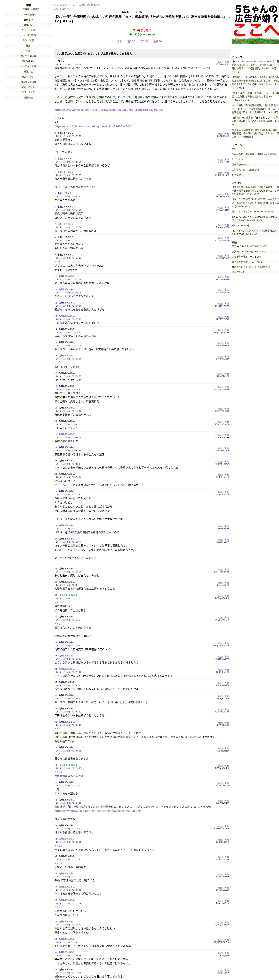This screenshot has width=279, height=980.
Task: Go to the 週刊少年漫画 board
Action: pyautogui.click(x=28, y=61)
